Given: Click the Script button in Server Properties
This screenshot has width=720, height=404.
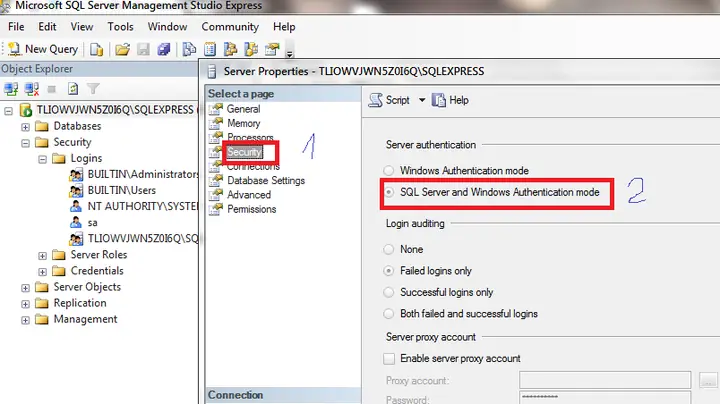Looking at the screenshot, I should point(389,100).
